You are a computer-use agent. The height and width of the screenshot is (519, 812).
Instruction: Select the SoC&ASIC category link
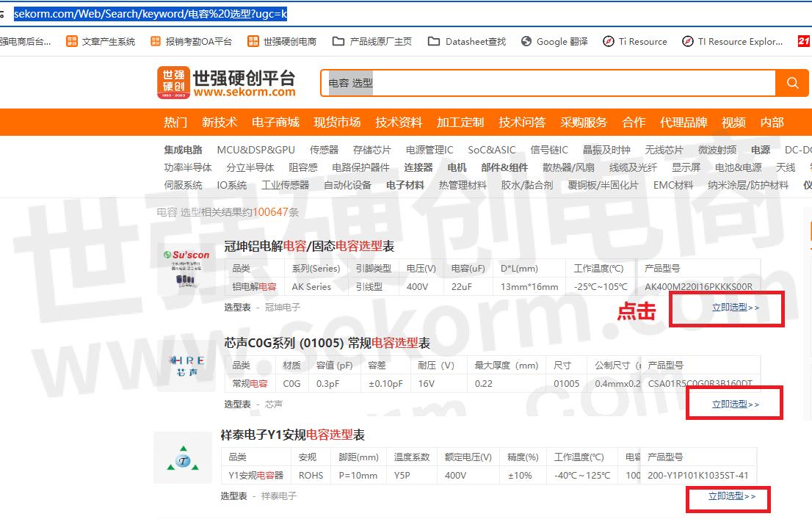click(x=492, y=150)
